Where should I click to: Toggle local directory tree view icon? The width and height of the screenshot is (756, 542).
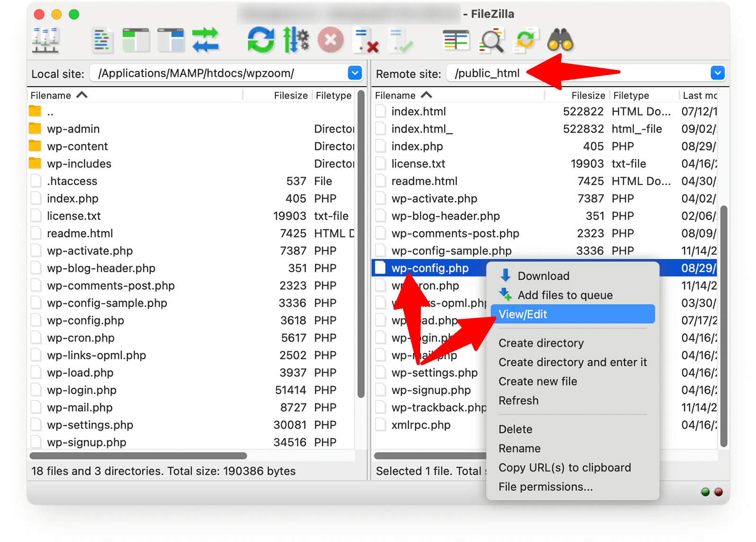click(x=136, y=40)
